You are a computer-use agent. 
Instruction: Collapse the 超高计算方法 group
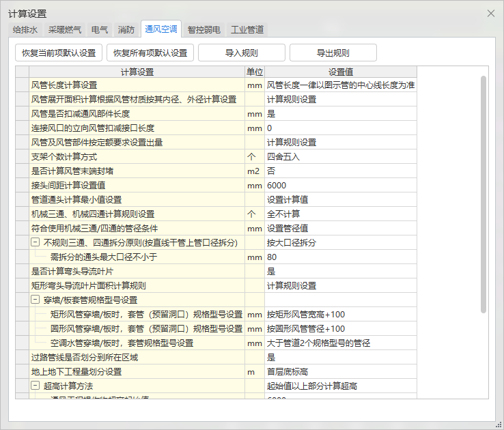point(36,386)
